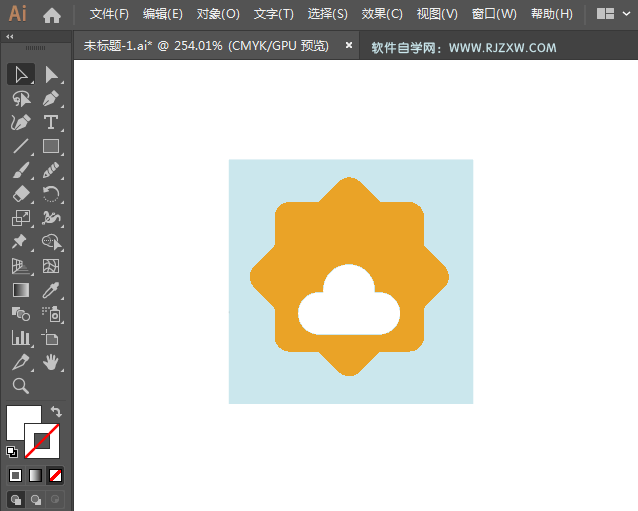Enable Draw Inside mode
The width and height of the screenshot is (638, 511).
tap(55, 500)
